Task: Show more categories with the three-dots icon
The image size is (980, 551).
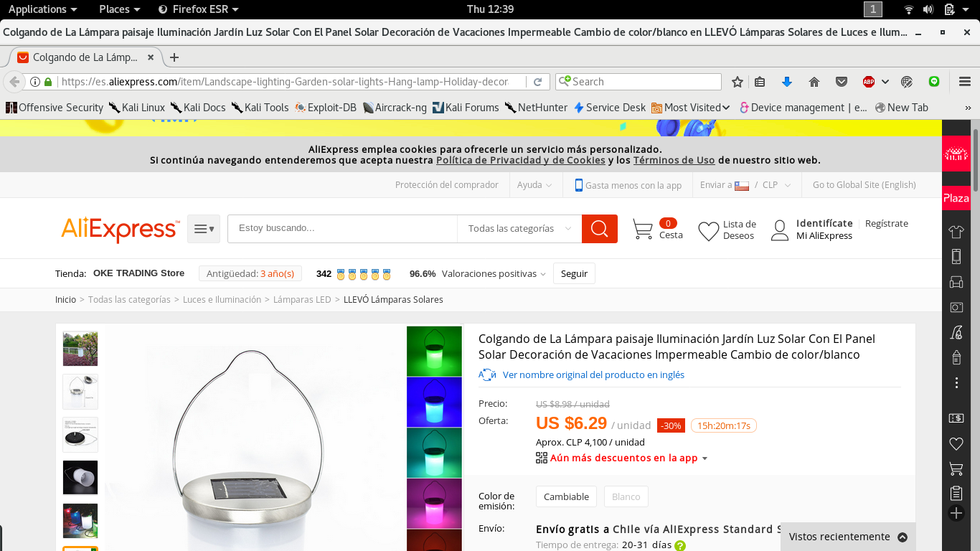Action: 956,383
